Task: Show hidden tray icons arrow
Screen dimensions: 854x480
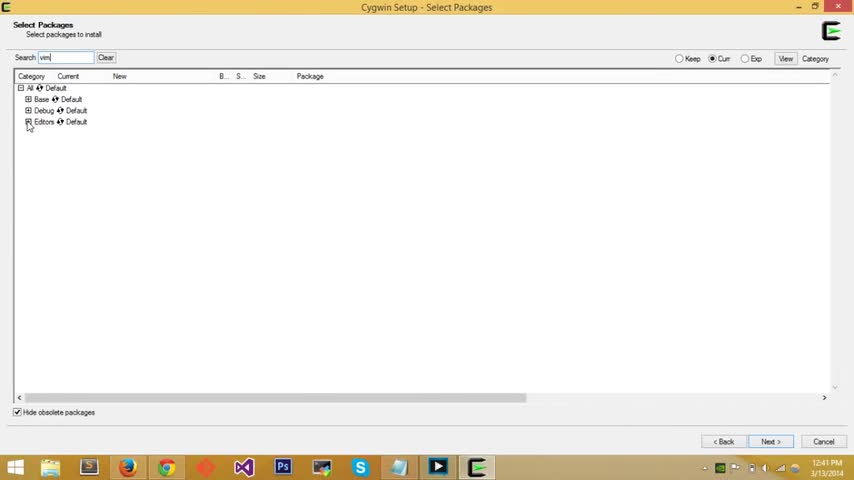Action: point(705,468)
